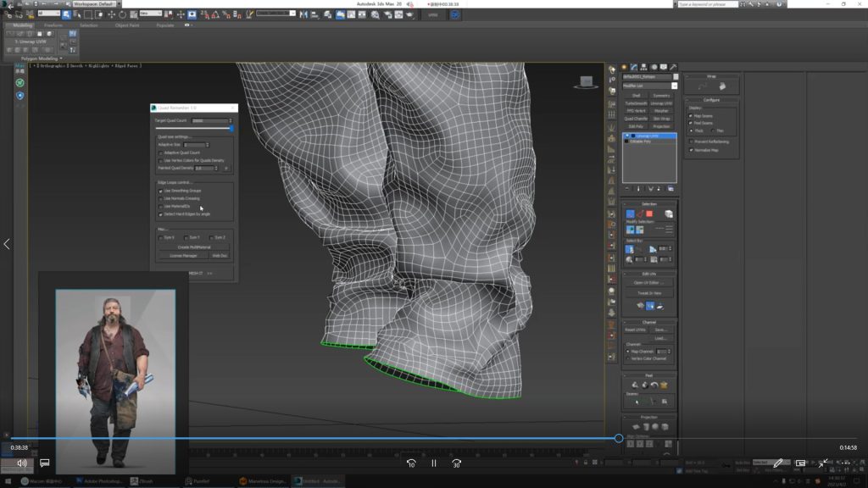868x488 pixels.
Task: Select the Polygon sub-object mode icon
Action: pos(649,213)
